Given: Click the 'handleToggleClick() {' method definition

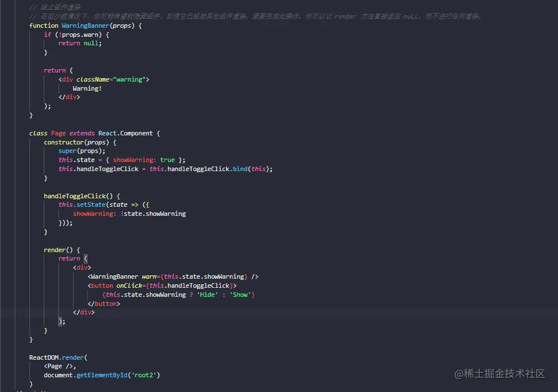Looking at the screenshot, I should tap(82, 196).
